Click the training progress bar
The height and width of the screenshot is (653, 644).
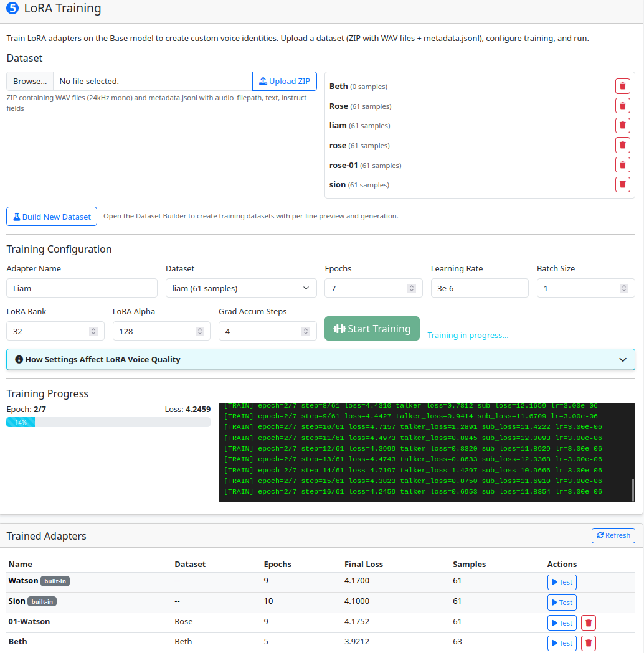tap(108, 422)
